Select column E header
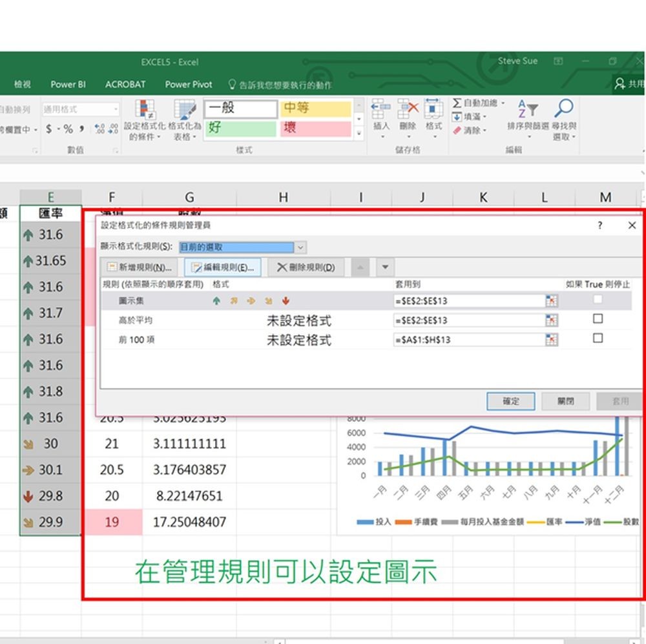Viewport: 646px width, 644px height. pos(50,198)
